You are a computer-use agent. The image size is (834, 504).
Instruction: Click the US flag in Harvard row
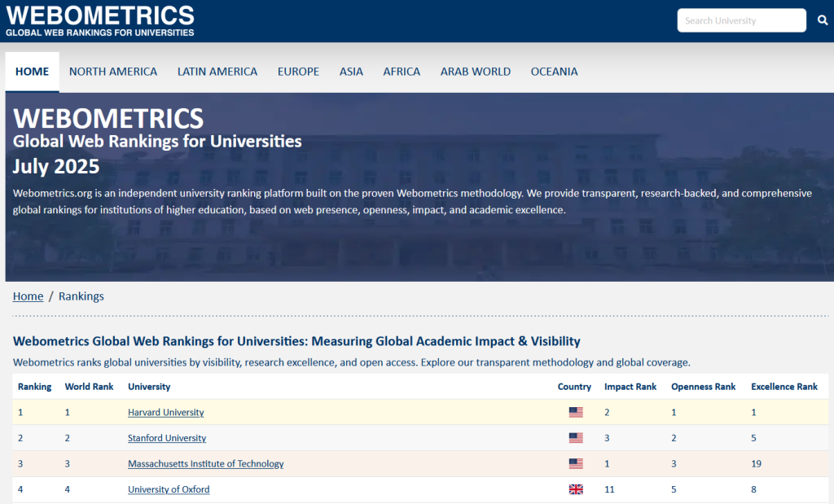[x=576, y=413]
